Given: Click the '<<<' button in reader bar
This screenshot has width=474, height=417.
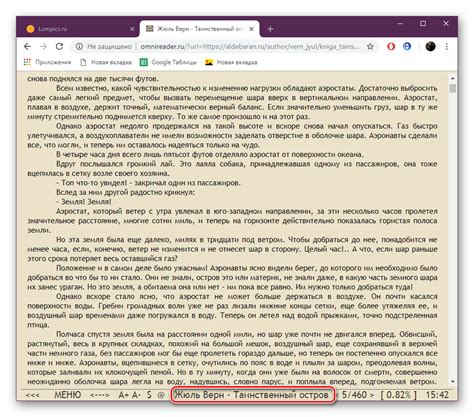Looking at the screenshot, I should pos(32,395).
